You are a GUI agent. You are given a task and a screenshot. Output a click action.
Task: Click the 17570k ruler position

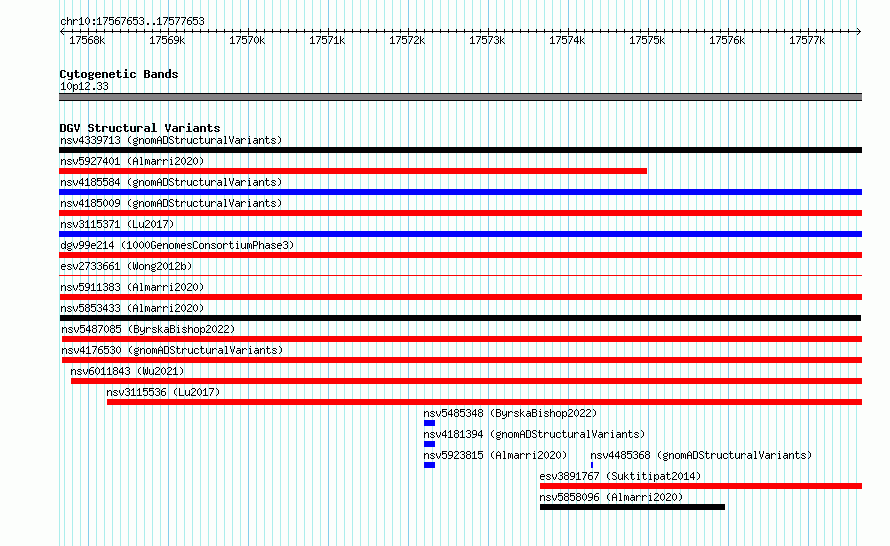[247, 40]
